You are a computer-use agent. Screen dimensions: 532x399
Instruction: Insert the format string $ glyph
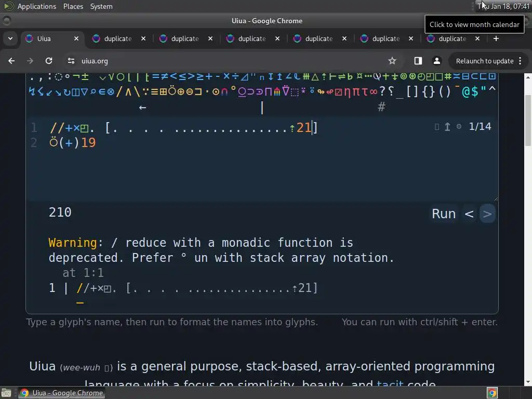474,91
